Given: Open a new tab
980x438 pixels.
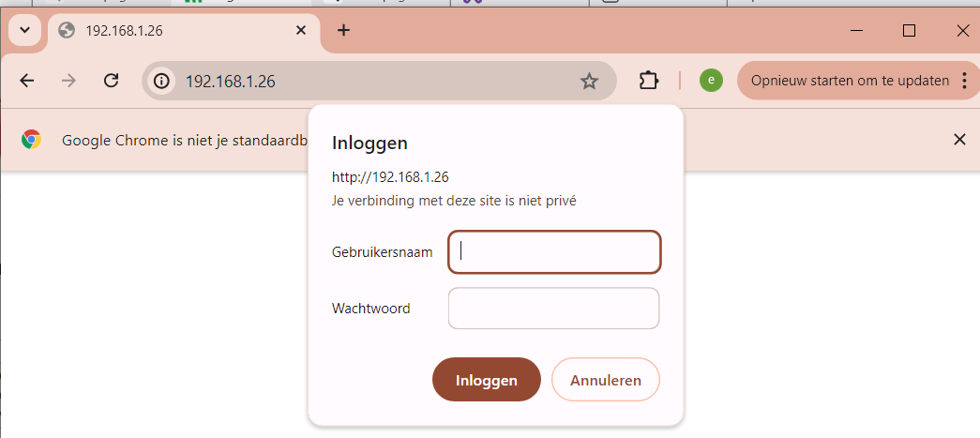Looking at the screenshot, I should (x=344, y=30).
